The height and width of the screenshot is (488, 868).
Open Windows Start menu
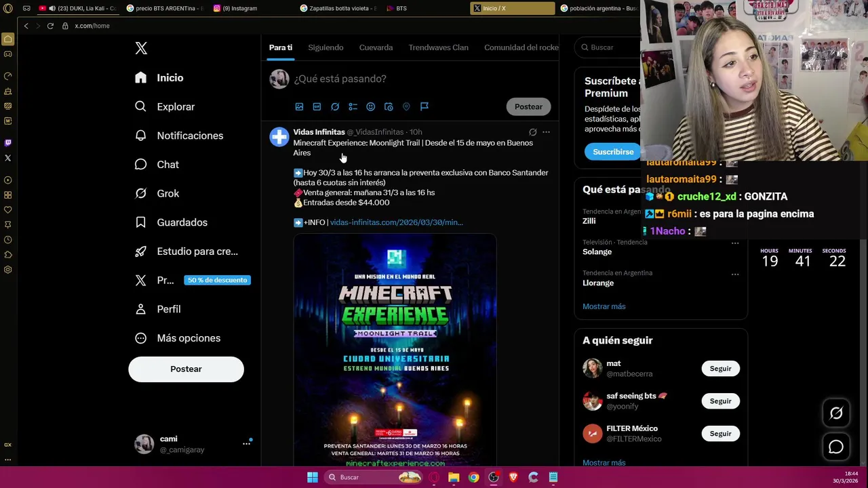click(x=313, y=477)
